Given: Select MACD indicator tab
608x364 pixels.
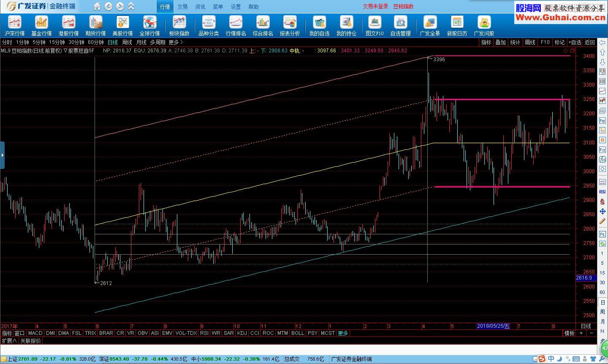Looking at the screenshot, I should point(35,333).
